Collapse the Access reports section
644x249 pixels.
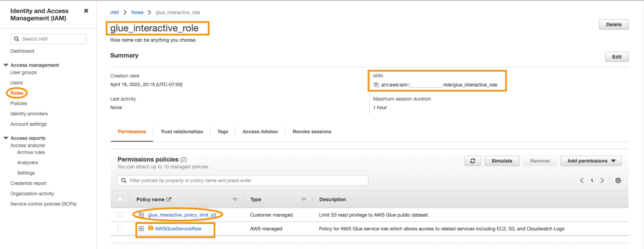click(6, 138)
